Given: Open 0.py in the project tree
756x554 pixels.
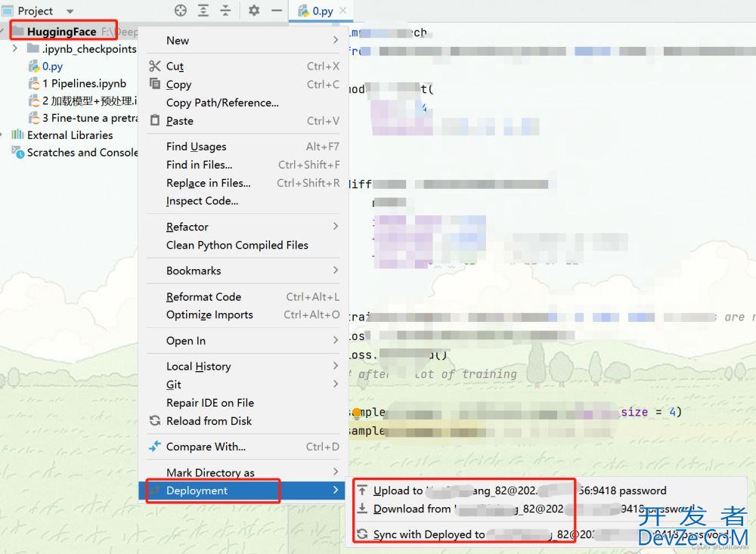Looking at the screenshot, I should tap(52, 66).
